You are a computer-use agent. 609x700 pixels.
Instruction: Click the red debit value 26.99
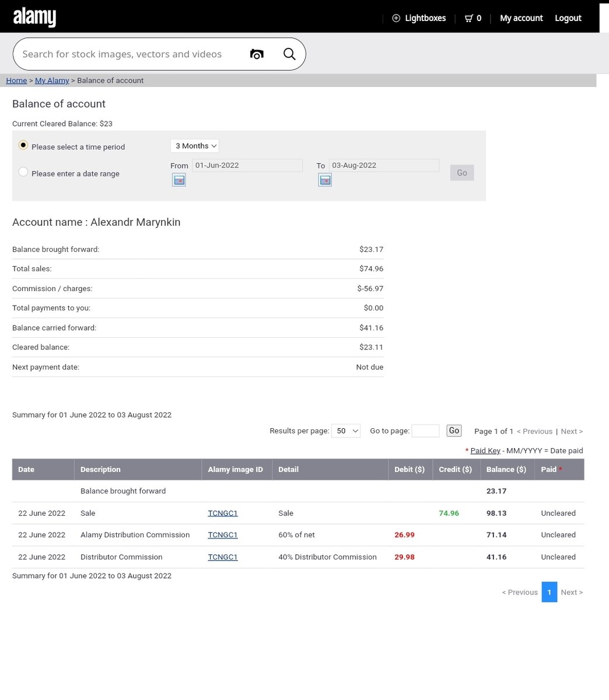404,535
